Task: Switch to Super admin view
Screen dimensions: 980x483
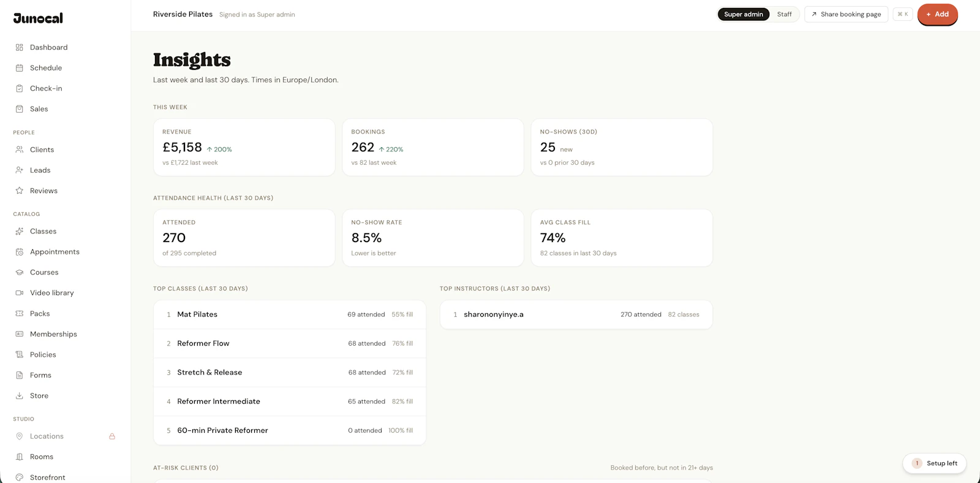Action: (744, 14)
